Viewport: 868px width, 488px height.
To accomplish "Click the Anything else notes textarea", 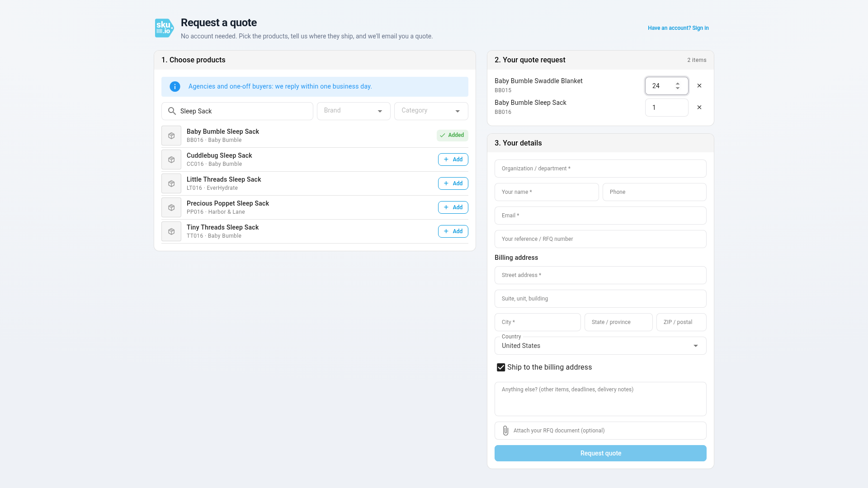I will click(x=600, y=399).
